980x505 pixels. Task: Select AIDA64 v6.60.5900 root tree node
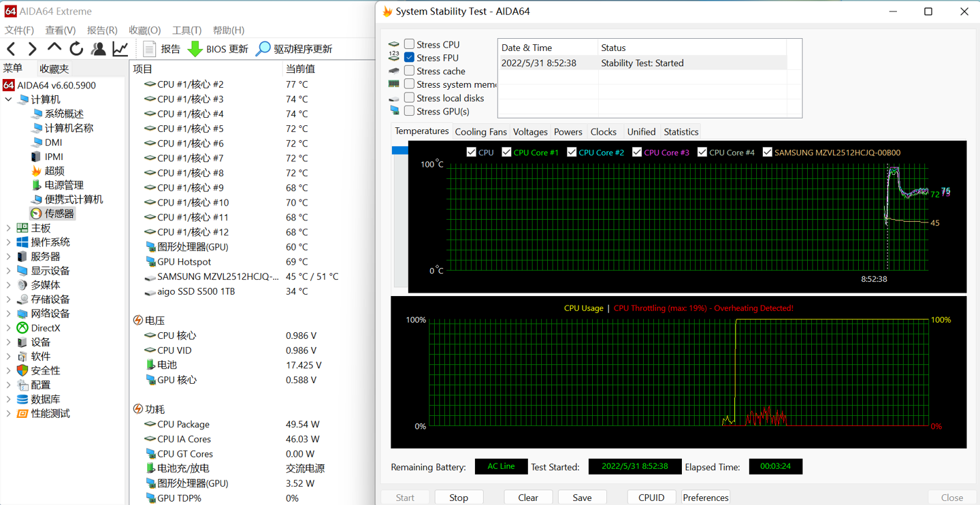[50, 85]
